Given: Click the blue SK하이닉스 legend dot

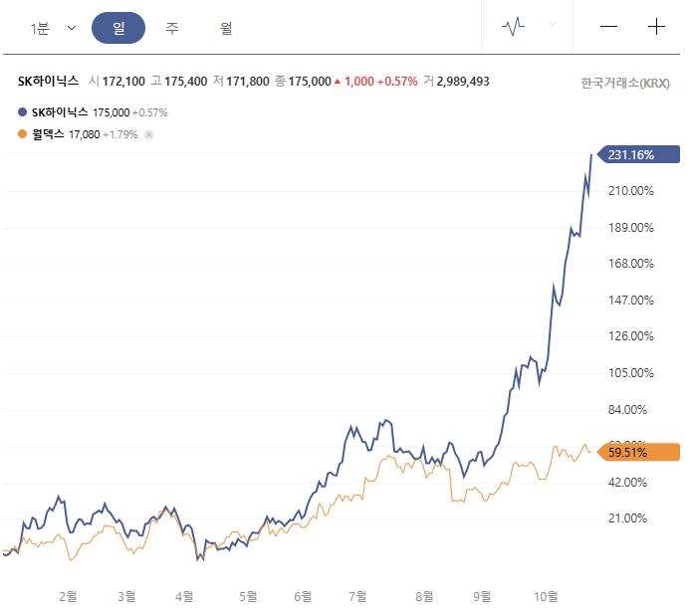Looking at the screenshot, I should click(23, 113).
